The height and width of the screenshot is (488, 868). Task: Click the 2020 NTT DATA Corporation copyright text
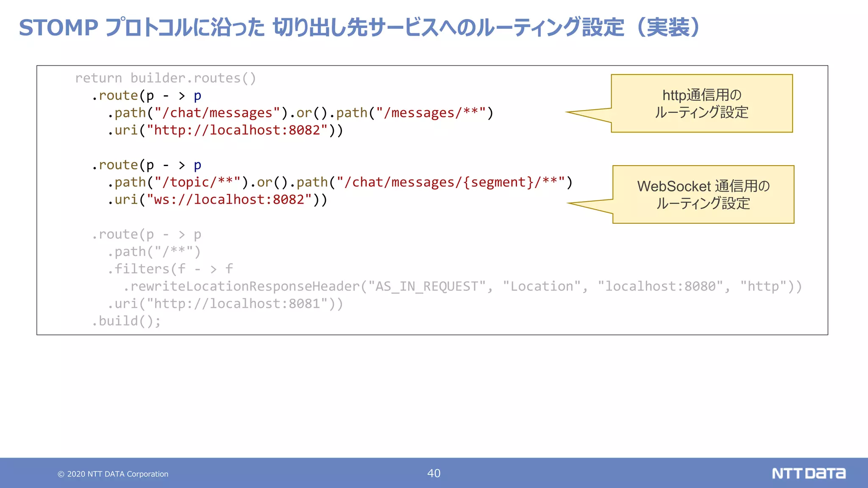coord(113,474)
